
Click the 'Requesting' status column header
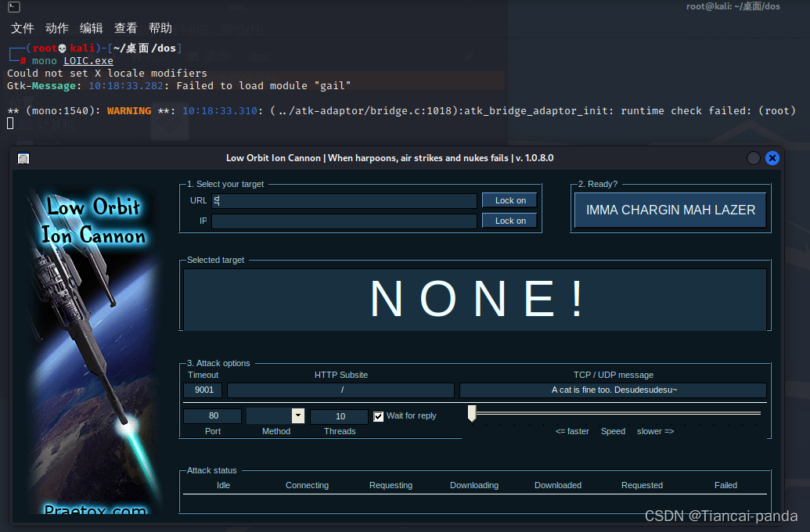[391, 485]
